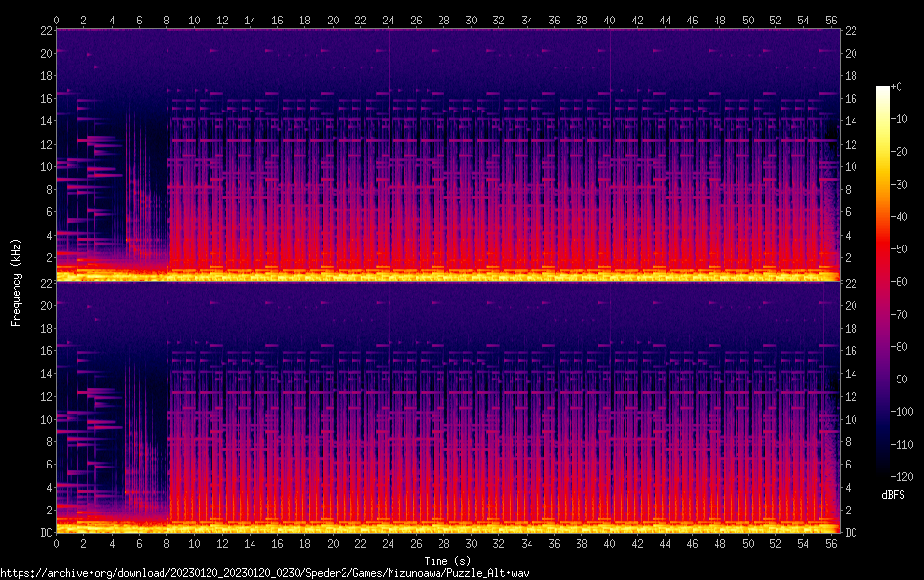This screenshot has height=580, width=924.
Task: Click the 24 second tick on the top time axis
Action: (389, 20)
